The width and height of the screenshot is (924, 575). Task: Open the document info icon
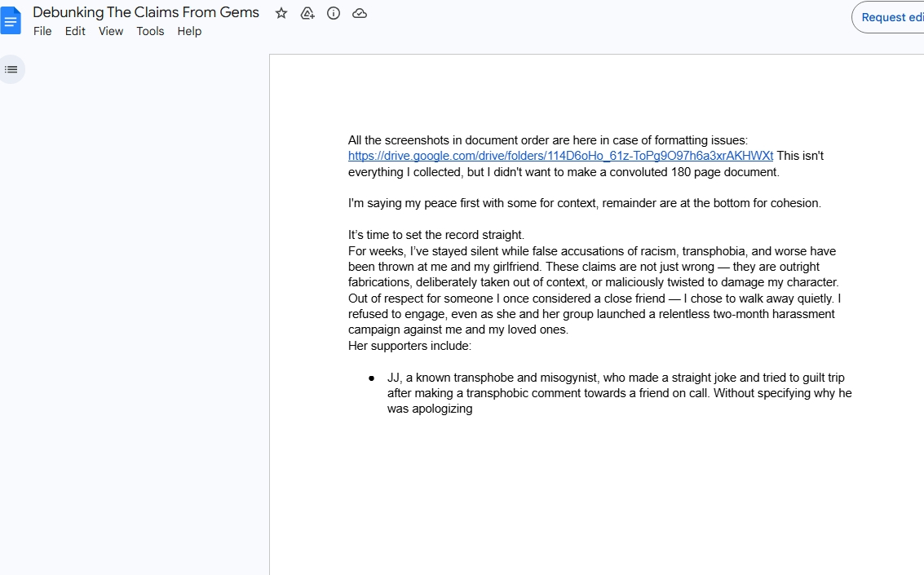[334, 13]
